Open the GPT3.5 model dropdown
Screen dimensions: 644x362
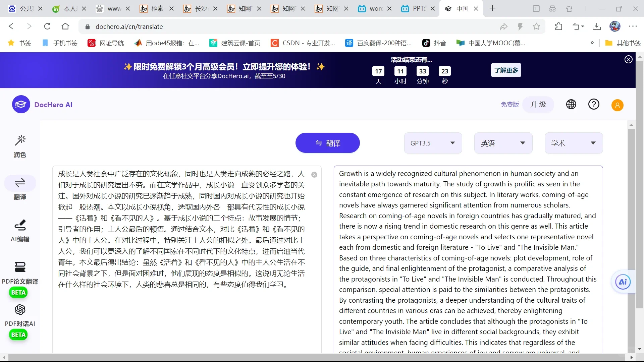pyautogui.click(x=433, y=143)
